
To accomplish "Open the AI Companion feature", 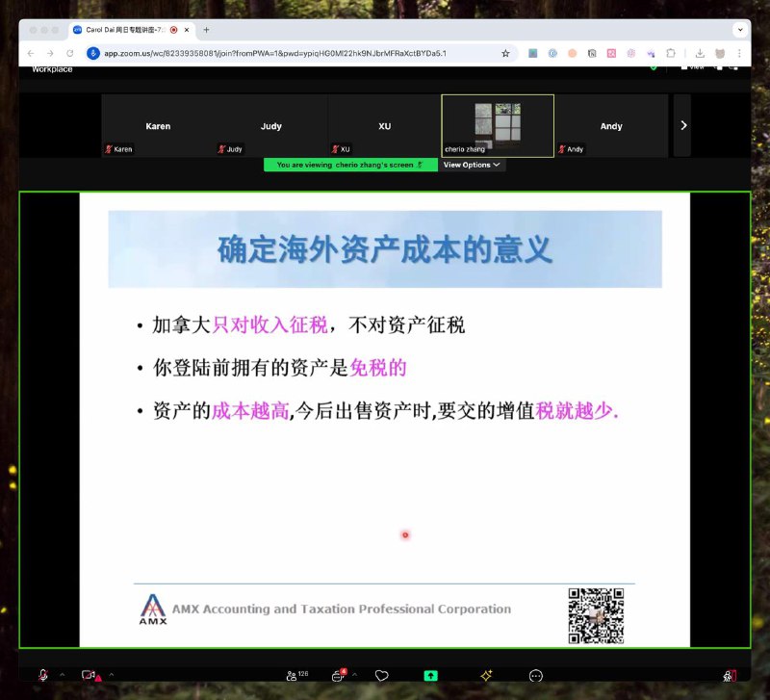I will 486,676.
